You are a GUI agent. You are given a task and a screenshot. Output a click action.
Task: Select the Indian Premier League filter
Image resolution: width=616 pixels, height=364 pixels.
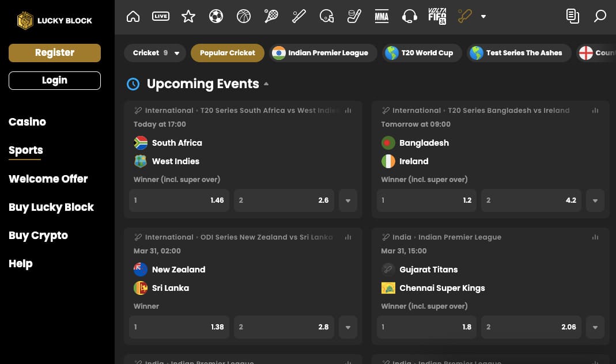323,53
